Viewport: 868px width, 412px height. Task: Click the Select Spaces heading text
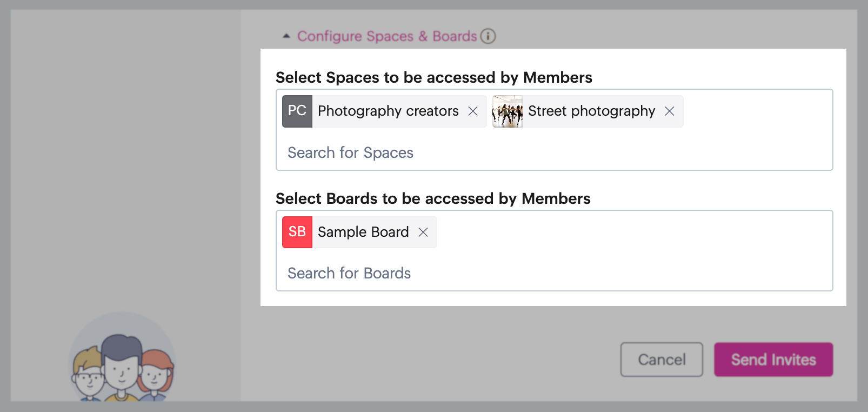coord(433,78)
